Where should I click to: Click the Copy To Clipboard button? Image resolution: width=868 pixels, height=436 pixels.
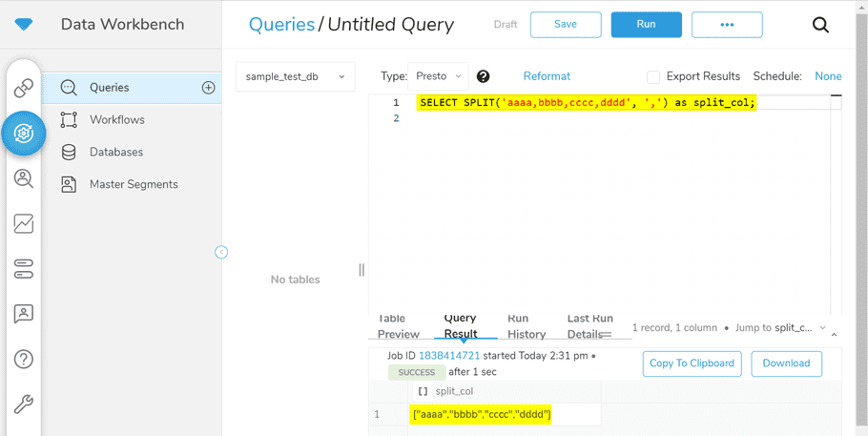point(692,363)
